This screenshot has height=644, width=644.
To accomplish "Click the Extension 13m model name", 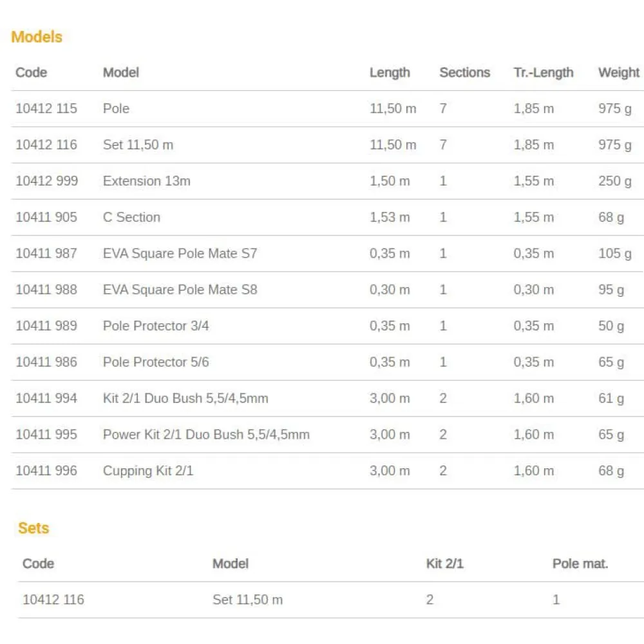I will [146, 181].
